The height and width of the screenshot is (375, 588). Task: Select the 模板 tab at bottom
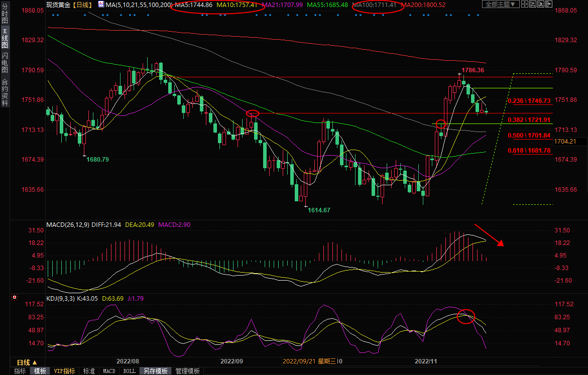click(40, 371)
